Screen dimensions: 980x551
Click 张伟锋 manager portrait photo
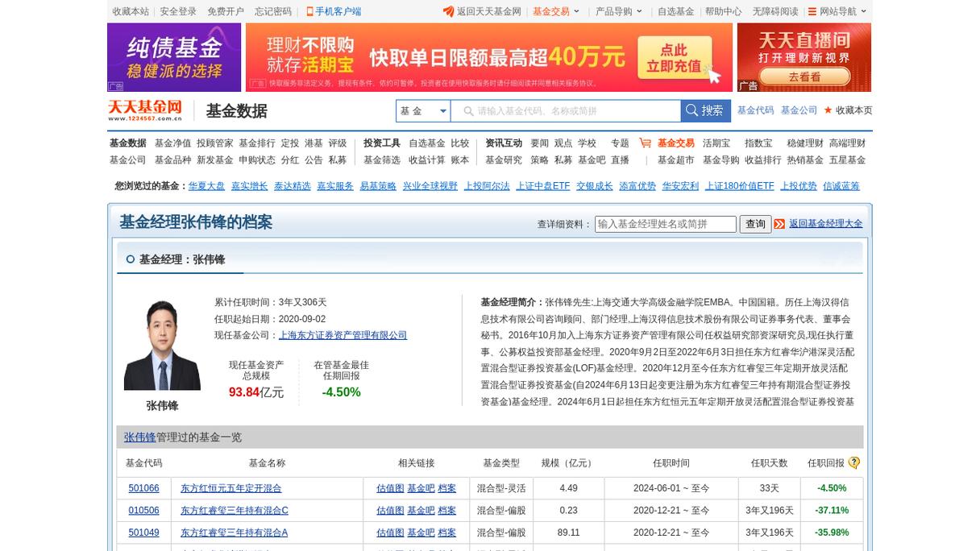[x=162, y=345]
